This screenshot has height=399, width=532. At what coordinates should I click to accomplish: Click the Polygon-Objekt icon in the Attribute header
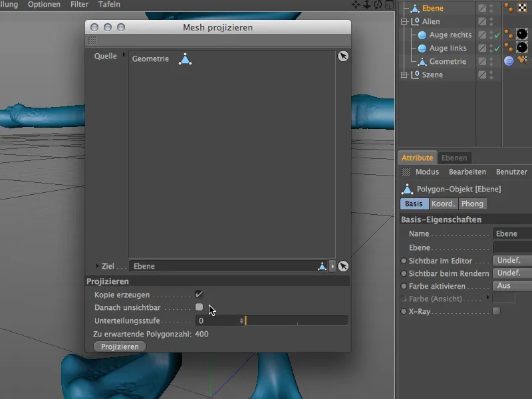(x=407, y=189)
